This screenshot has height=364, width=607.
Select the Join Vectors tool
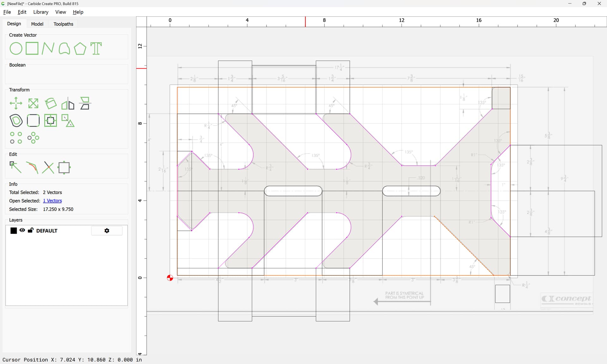pos(64,167)
